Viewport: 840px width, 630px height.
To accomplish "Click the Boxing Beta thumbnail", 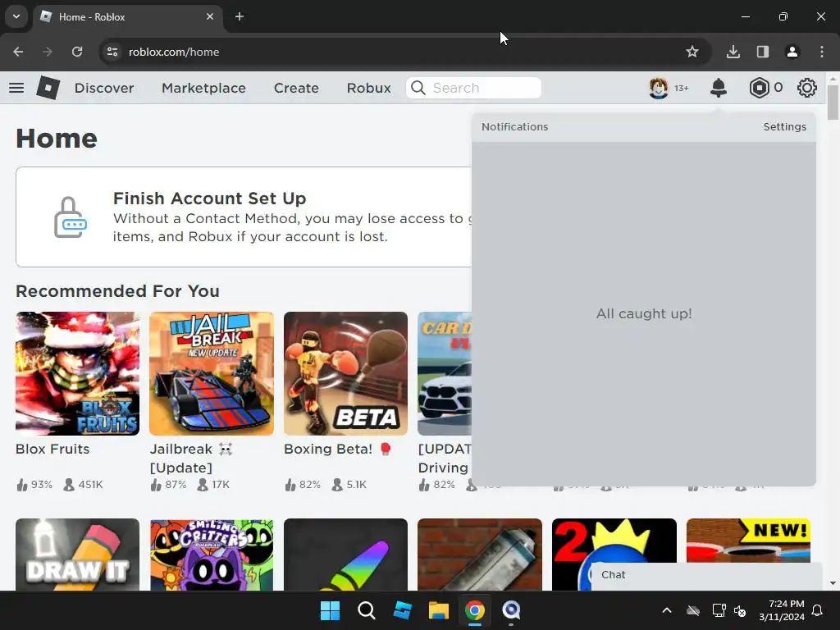I will tap(345, 373).
